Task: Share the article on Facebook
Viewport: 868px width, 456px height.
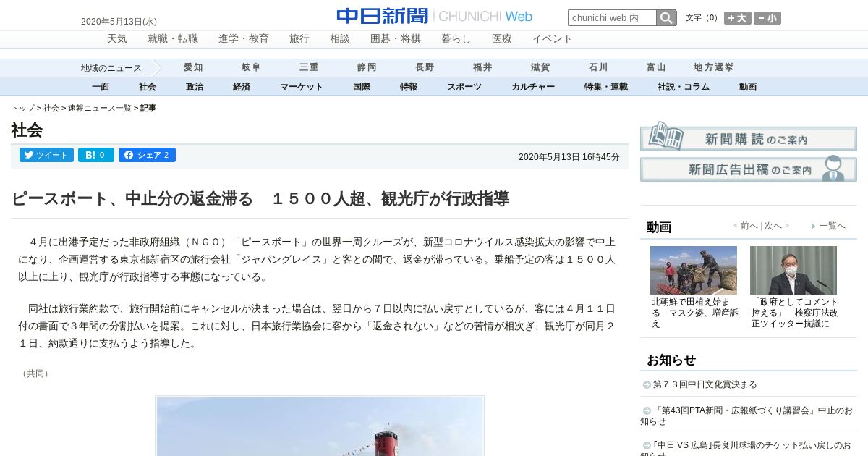Action: click(147, 155)
